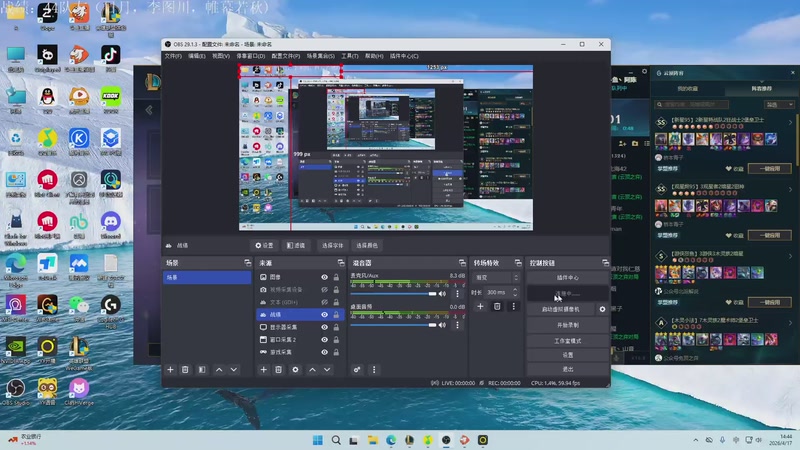The height and width of the screenshot is (450, 800).
Task: Show the 视频采集设备 source with its eye
Action: click(x=324, y=289)
